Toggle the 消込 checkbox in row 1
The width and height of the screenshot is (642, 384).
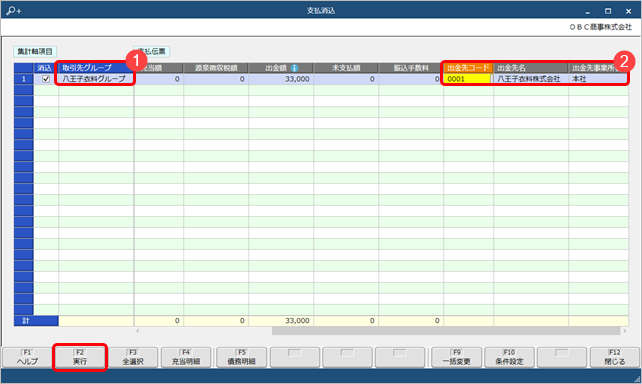pyautogui.click(x=46, y=79)
